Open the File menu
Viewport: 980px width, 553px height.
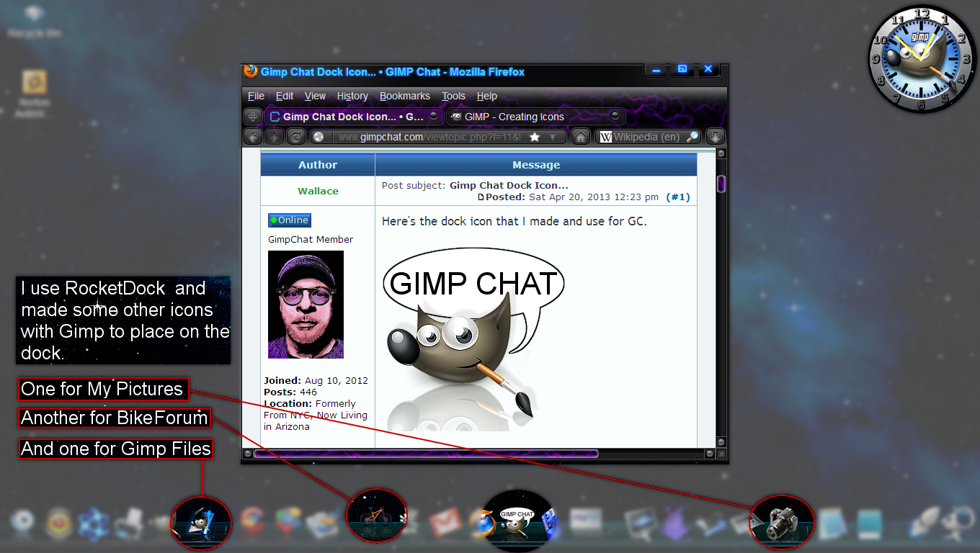256,96
